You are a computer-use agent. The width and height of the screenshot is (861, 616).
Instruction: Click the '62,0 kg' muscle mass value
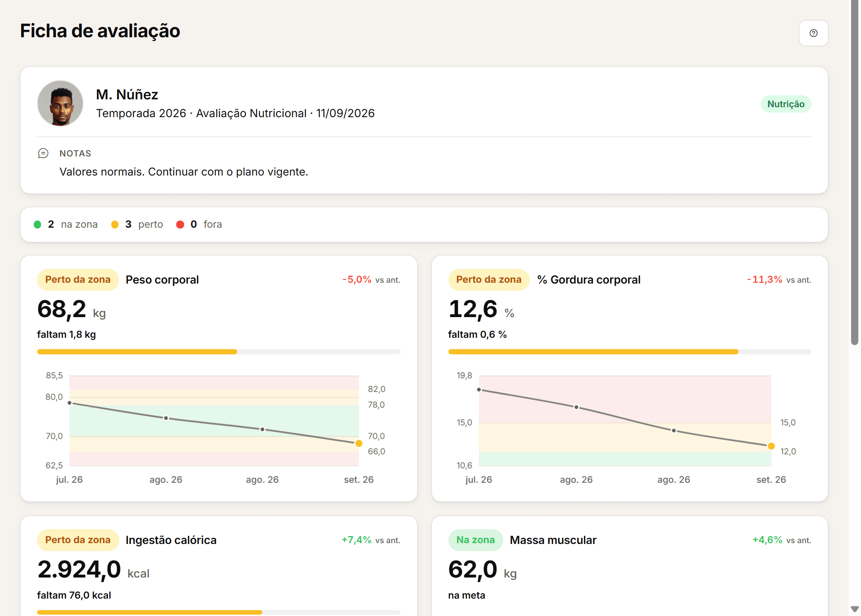point(483,570)
